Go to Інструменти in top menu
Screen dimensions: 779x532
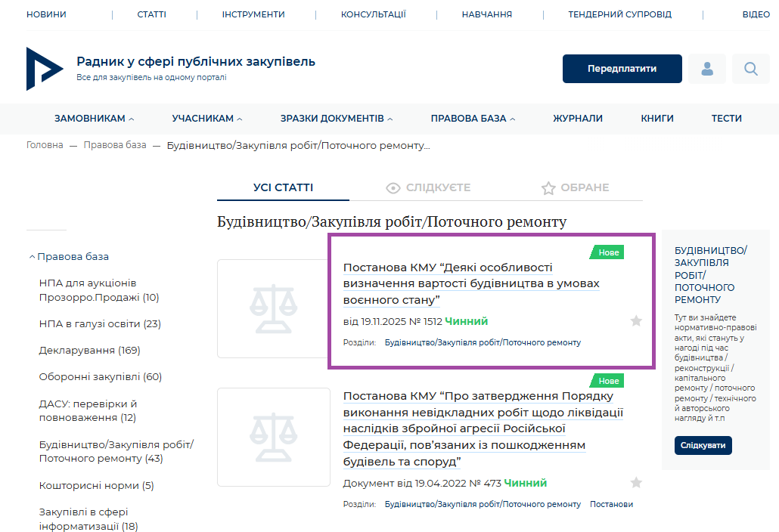point(253,14)
